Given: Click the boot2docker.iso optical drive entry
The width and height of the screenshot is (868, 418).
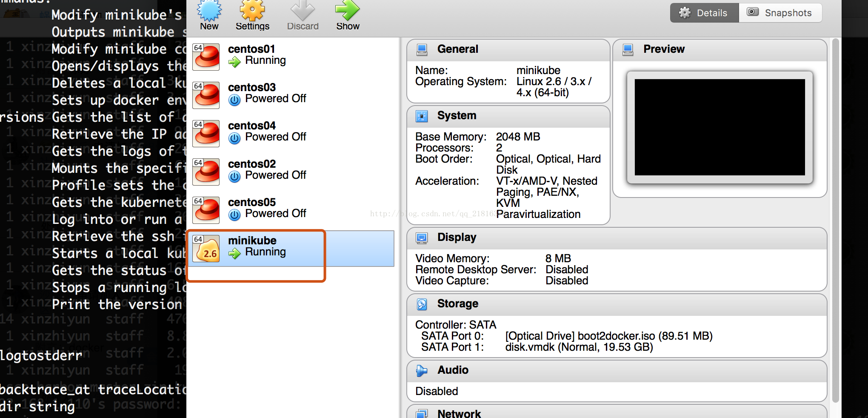Looking at the screenshot, I should pyautogui.click(x=609, y=336).
